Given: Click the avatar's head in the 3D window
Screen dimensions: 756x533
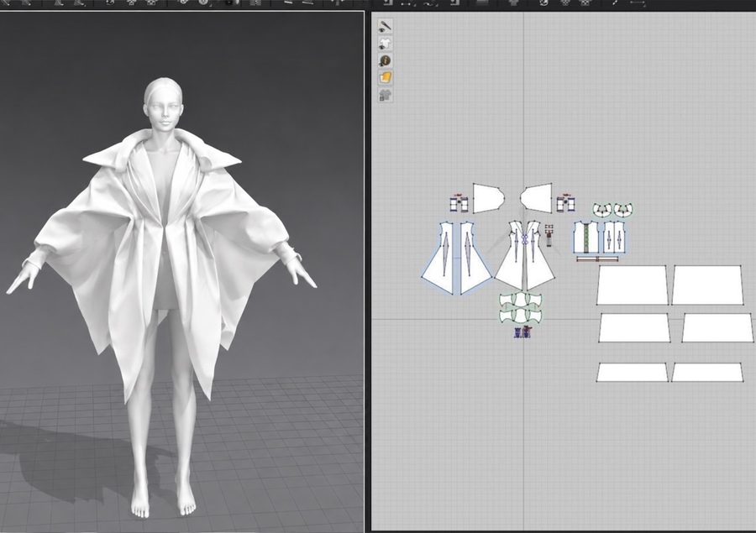Looking at the screenshot, I should pyautogui.click(x=163, y=103).
